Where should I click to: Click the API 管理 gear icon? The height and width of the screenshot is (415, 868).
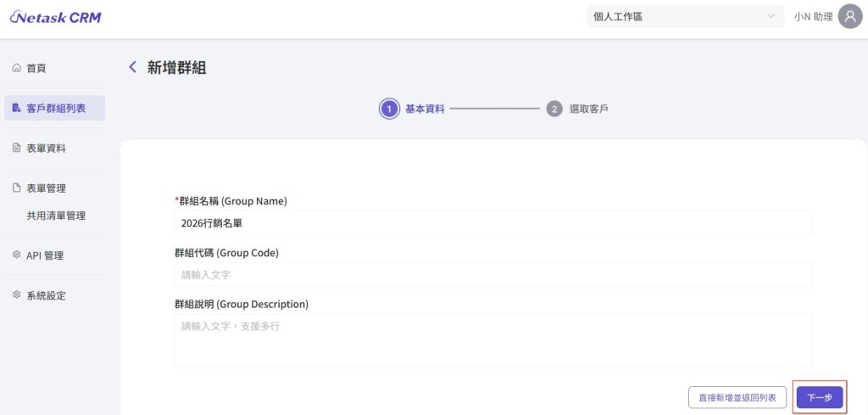pyautogui.click(x=16, y=255)
